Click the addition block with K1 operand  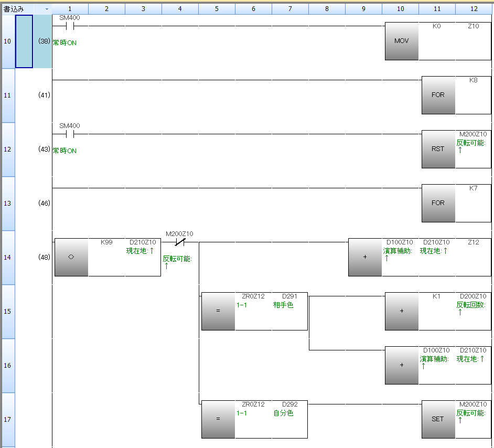coord(402,311)
